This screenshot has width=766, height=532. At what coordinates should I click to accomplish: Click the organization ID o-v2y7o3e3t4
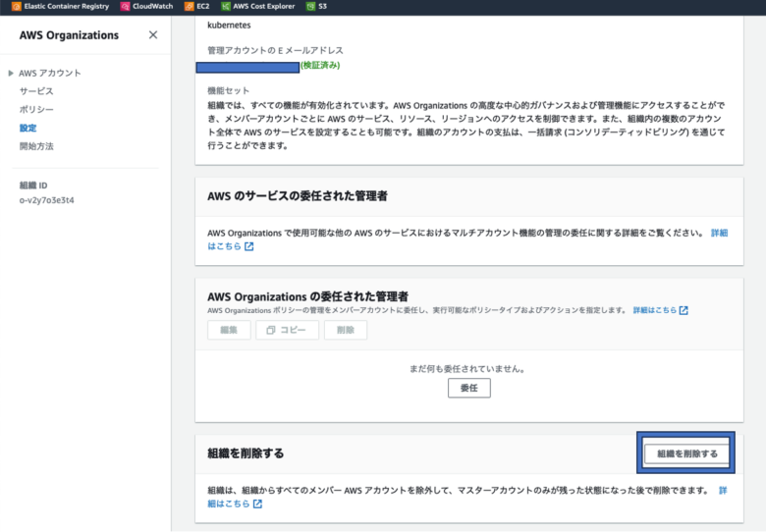(x=47, y=200)
